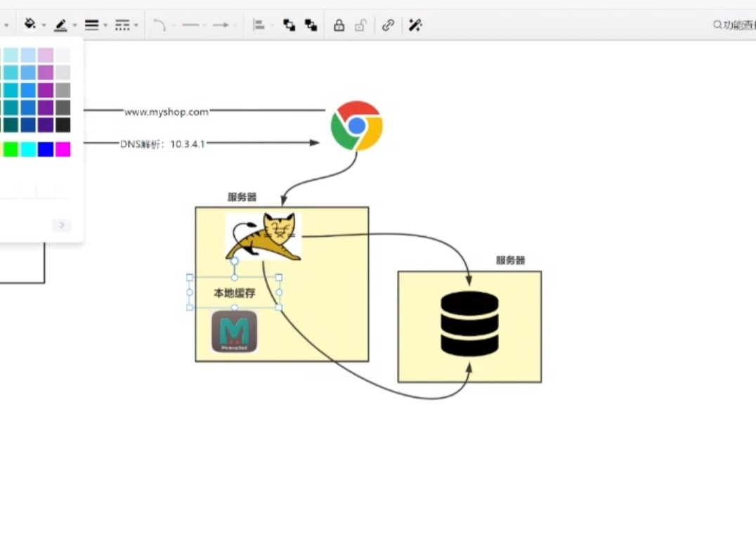Select the Tomcat cat image
The width and height of the screenshot is (756, 549).
click(263, 236)
